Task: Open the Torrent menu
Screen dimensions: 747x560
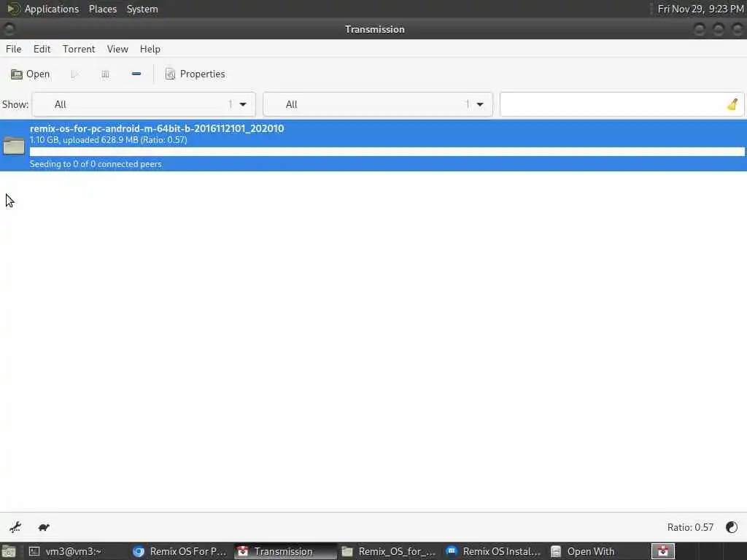Action: coord(79,49)
